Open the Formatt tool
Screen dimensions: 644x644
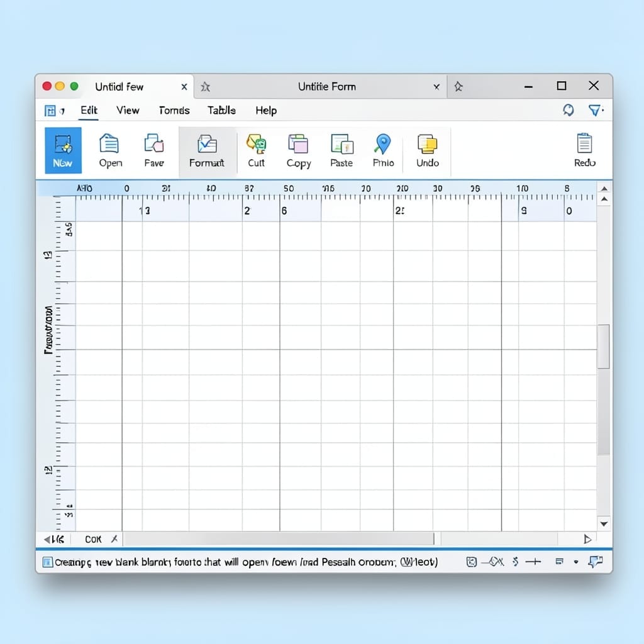(x=207, y=151)
